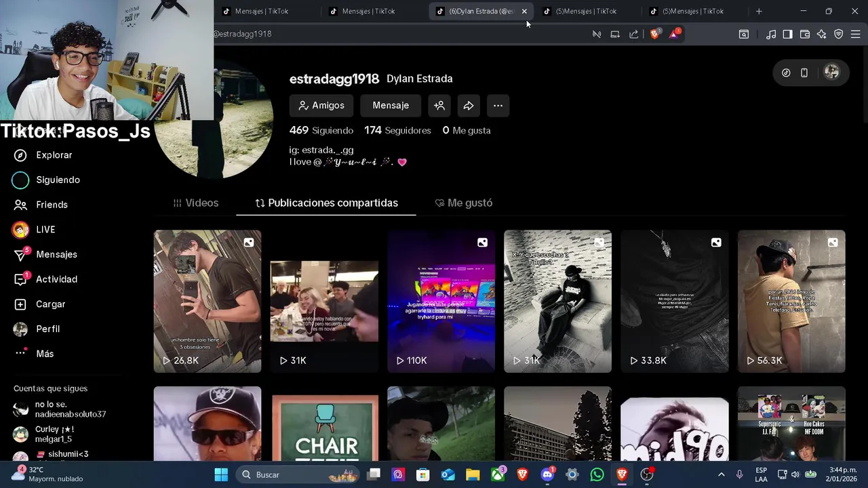Open the Supersonic MF DOOM video thumbnail
Viewport: 868px width, 488px height.
pos(791,424)
